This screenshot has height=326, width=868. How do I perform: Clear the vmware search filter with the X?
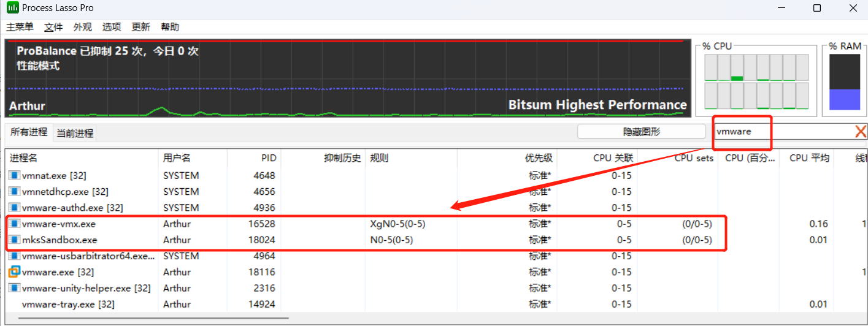point(861,131)
